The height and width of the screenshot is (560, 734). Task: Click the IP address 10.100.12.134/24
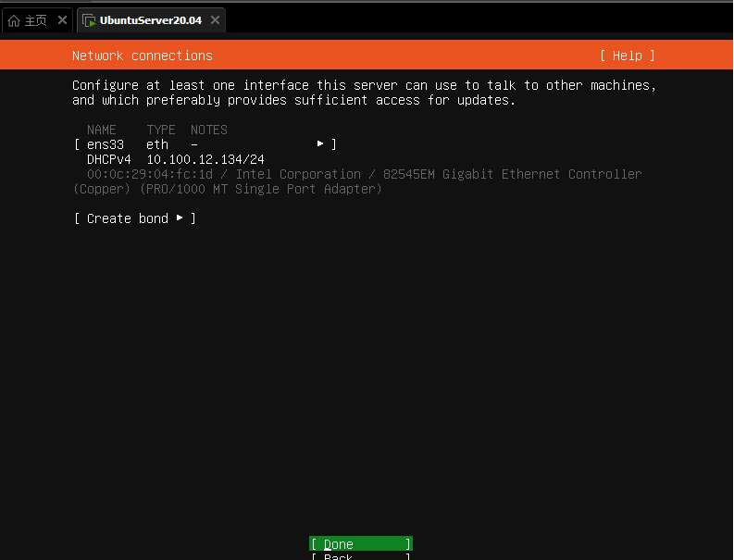coord(205,159)
